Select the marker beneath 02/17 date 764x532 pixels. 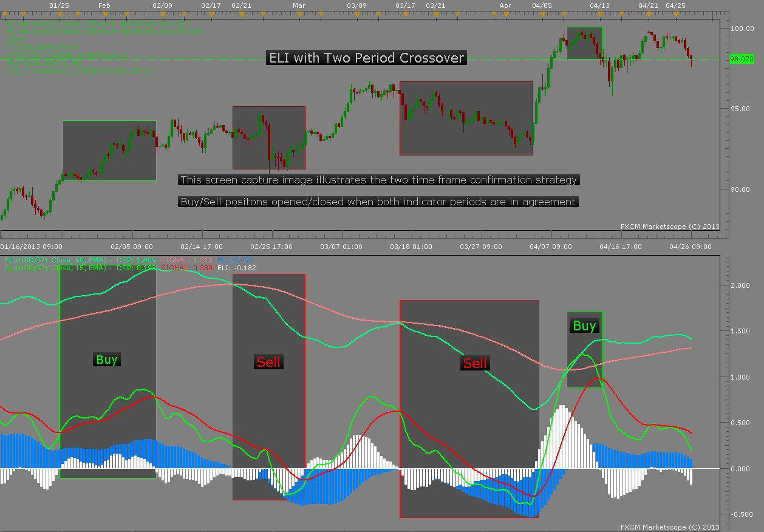[211, 14]
